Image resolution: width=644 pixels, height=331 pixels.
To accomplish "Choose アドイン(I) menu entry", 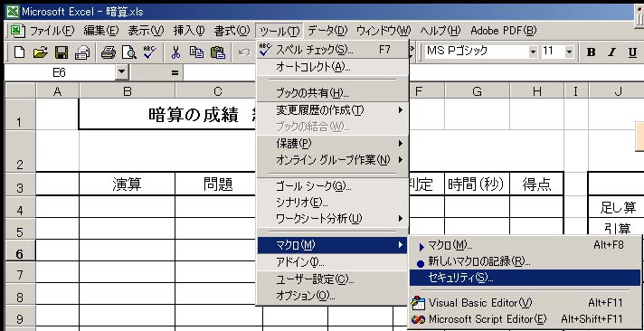I will pyautogui.click(x=332, y=262).
